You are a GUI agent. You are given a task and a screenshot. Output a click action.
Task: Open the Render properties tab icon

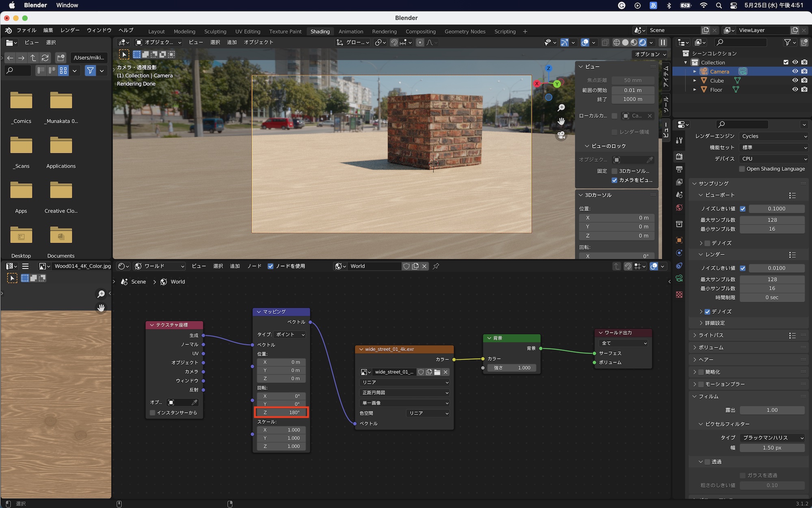click(679, 156)
